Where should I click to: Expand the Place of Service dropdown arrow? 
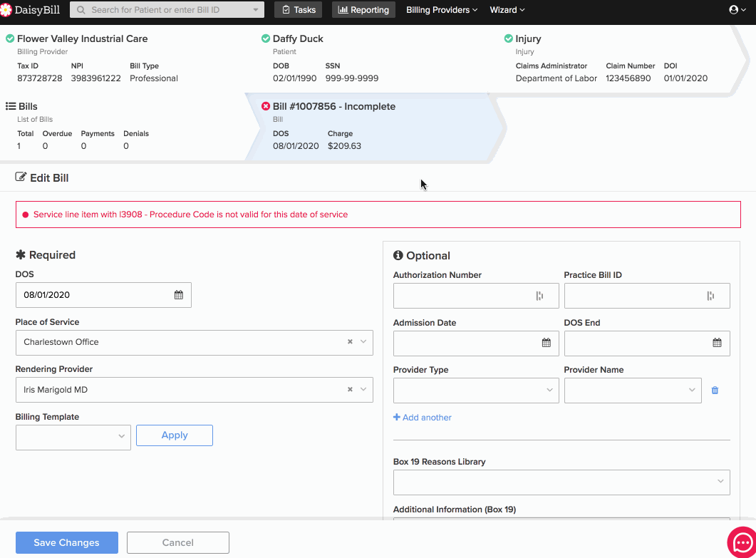click(363, 342)
